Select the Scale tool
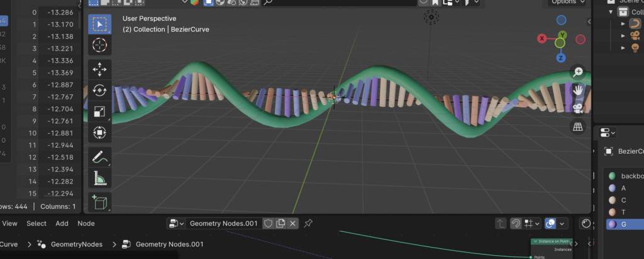Image resolution: width=644 pixels, height=259 pixels. [x=99, y=112]
